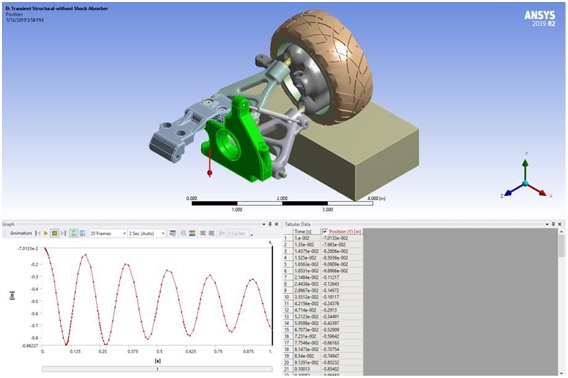Pin the Tabular Data panel
The height and width of the screenshot is (378, 568).
553,224
